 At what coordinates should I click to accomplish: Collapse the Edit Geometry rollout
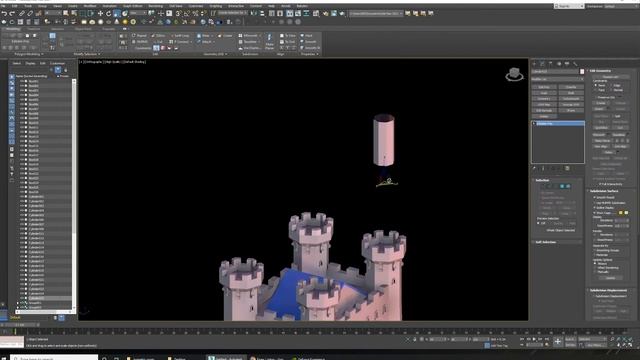tap(600, 71)
